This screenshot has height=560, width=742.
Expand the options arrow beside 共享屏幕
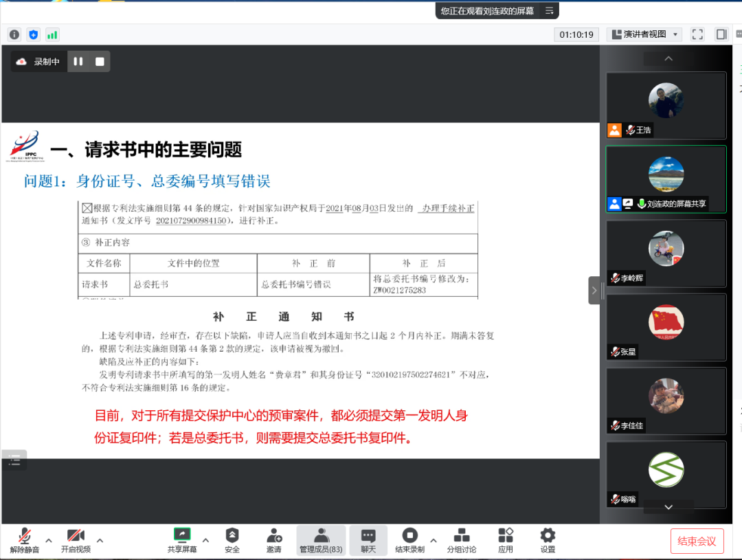(205, 540)
